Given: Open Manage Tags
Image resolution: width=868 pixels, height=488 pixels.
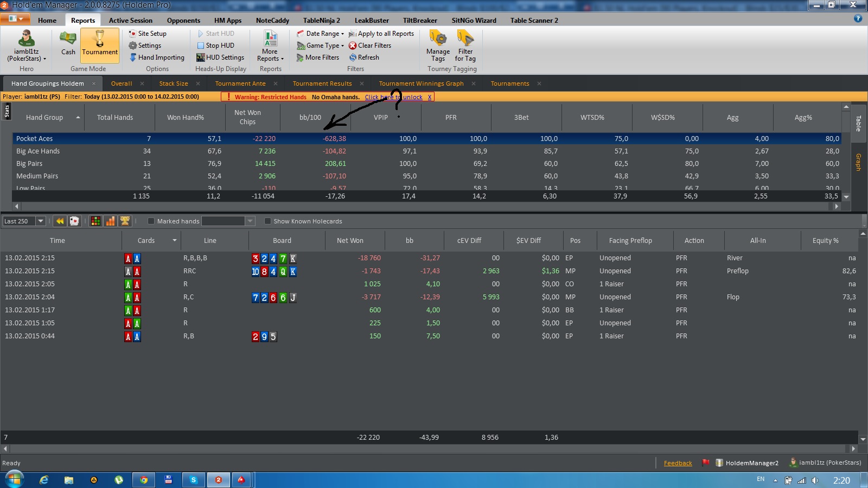Looking at the screenshot, I should [x=438, y=46].
